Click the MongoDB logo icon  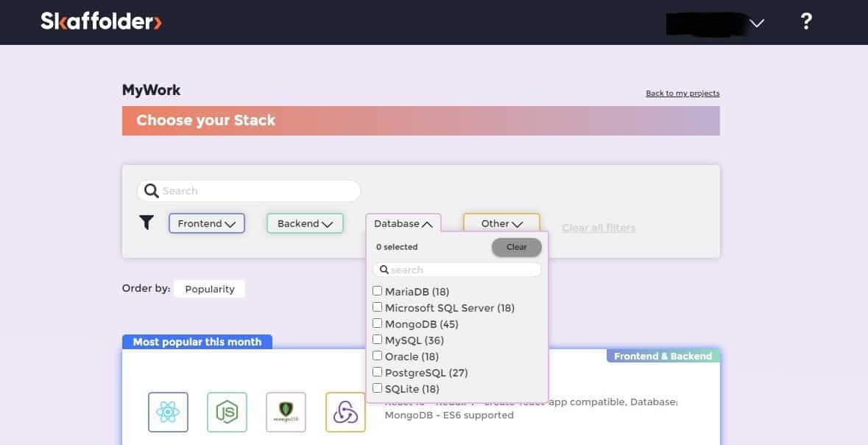(x=286, y=412)
